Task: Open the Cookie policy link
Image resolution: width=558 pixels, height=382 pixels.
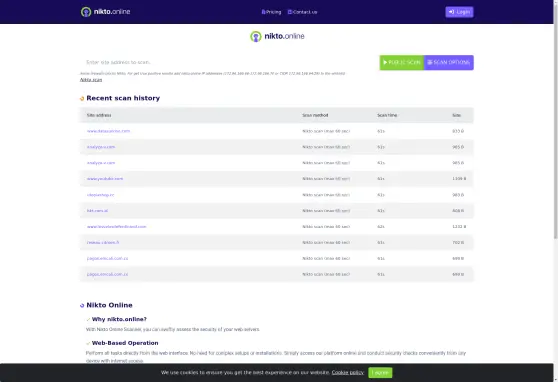Action: pos(348,373)
